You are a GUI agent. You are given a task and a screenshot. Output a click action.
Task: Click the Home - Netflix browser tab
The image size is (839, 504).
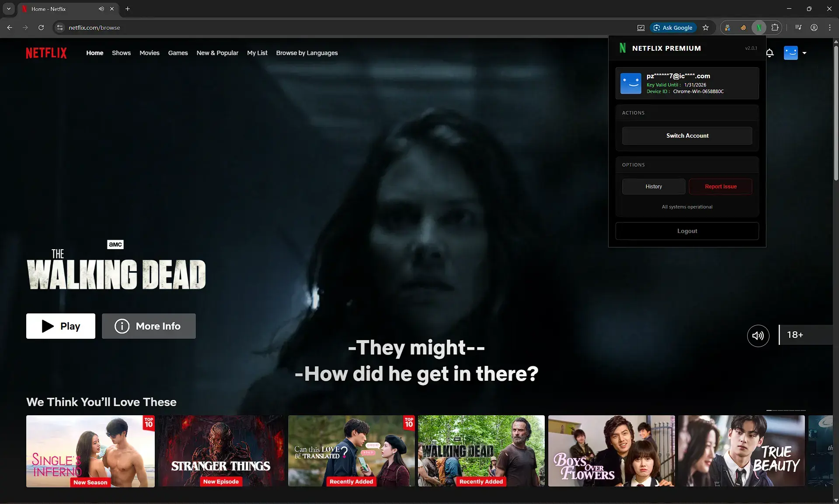[x=69, y=9]
